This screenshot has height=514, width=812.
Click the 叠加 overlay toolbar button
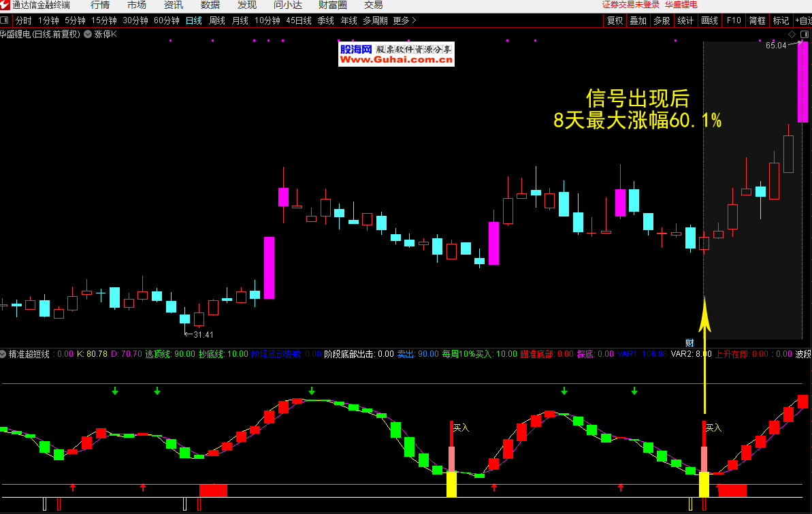tap(638, 20)
